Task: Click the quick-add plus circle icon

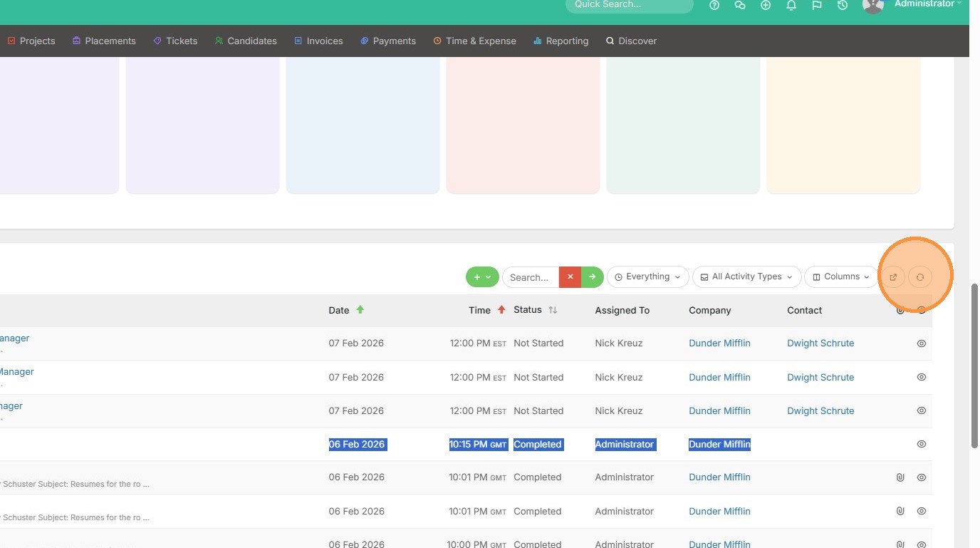Action: pyautogui.click(x=766, y=5)
